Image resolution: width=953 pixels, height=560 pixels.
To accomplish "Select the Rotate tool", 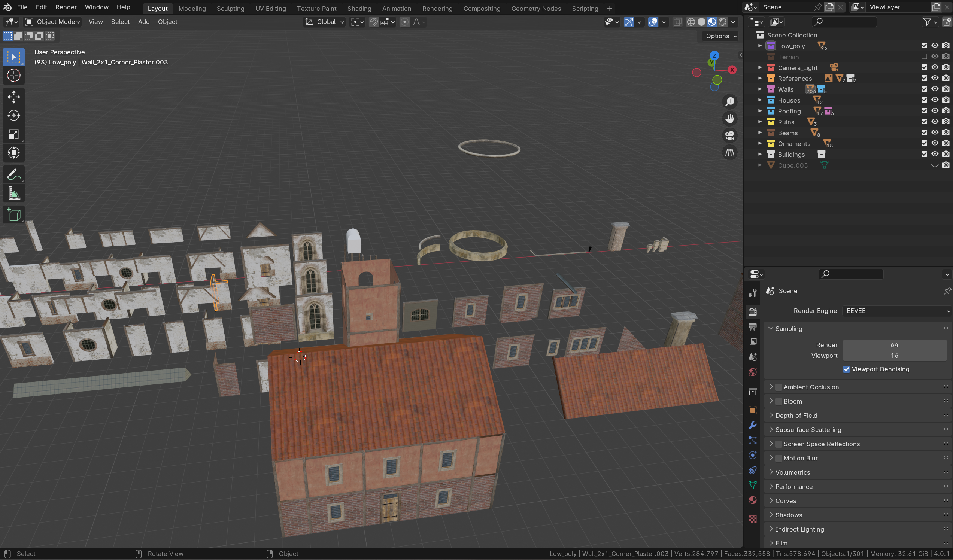I will 13,115.
